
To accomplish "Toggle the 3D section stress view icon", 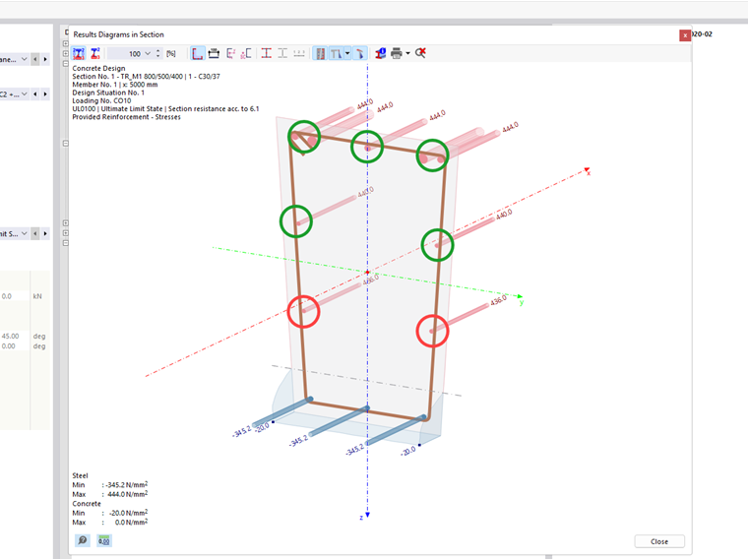I will [78, 53].
